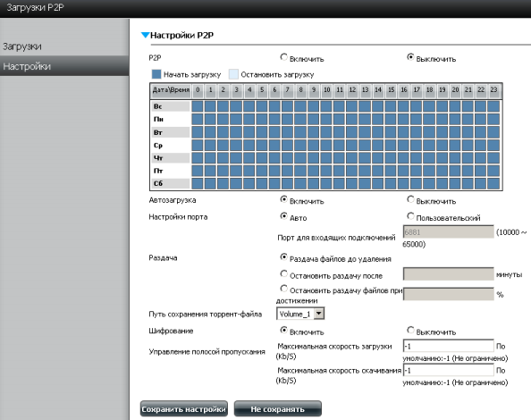Enable P2P with Включить radio button
The image size is (531, 420).
pyautogui.click(x=283, y=57)
